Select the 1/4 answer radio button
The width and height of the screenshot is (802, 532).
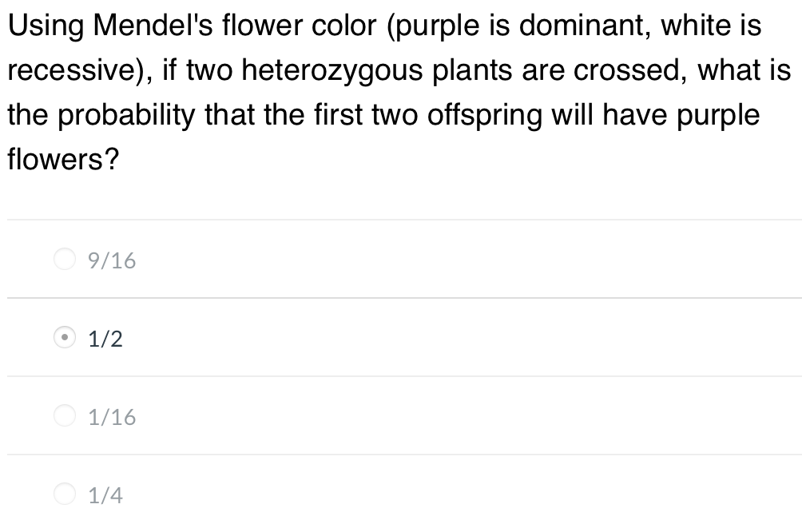pyautogui.click(x=65, y=493)
